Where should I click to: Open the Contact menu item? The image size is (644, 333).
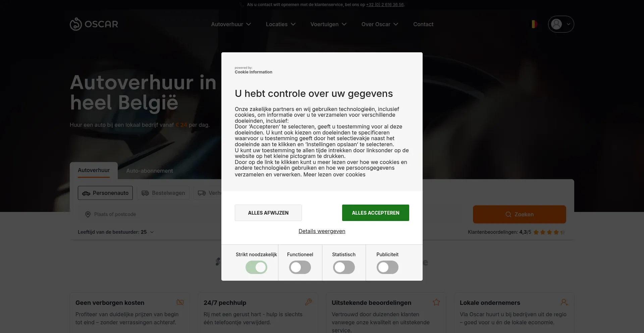click(423, 24)
